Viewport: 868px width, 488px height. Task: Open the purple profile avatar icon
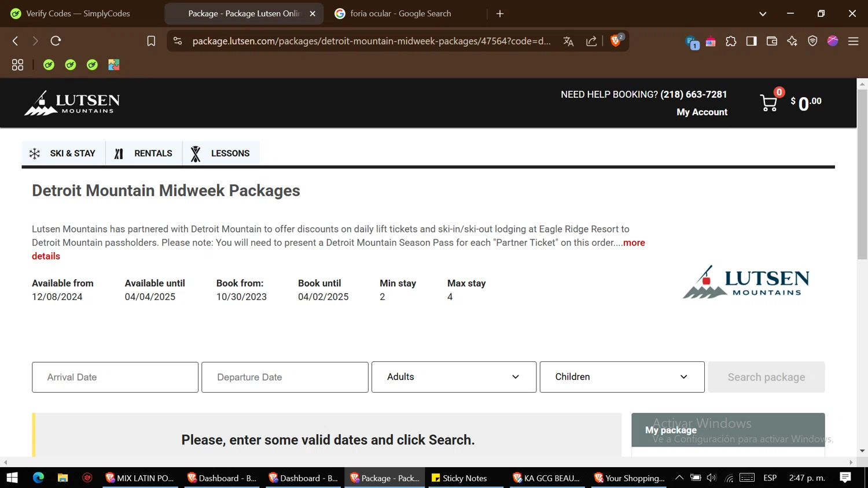tap(833, 40)
